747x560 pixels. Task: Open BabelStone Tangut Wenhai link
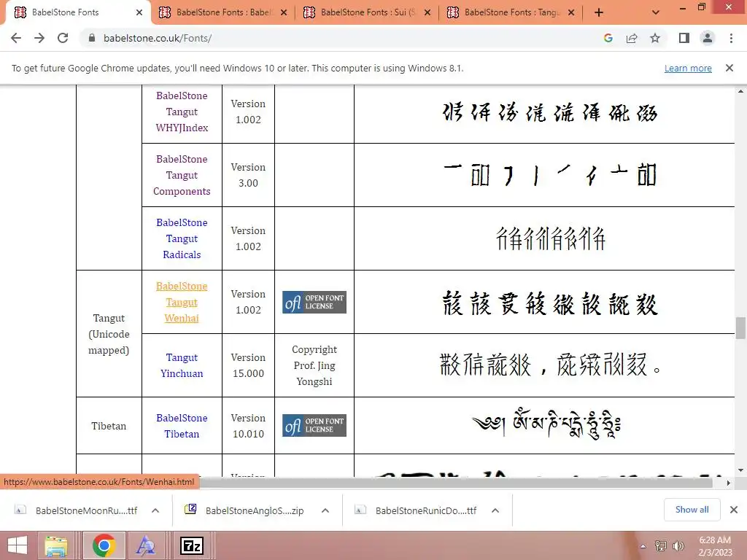pyautogui.click(x=182, y=302)
